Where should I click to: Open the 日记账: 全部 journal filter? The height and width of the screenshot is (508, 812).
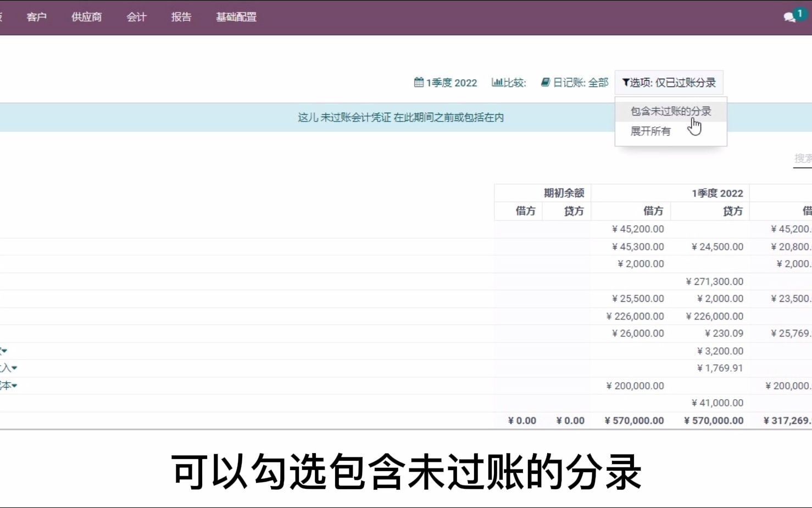point(575,82)
